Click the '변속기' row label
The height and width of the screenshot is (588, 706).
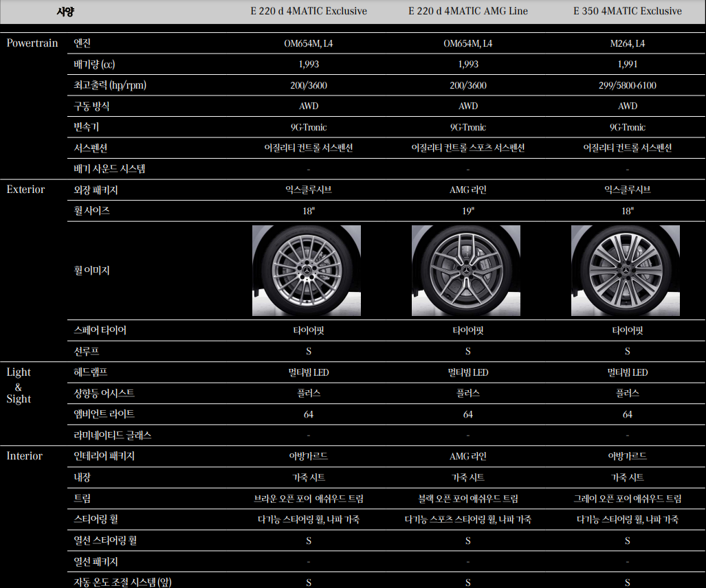click(87, 127)
